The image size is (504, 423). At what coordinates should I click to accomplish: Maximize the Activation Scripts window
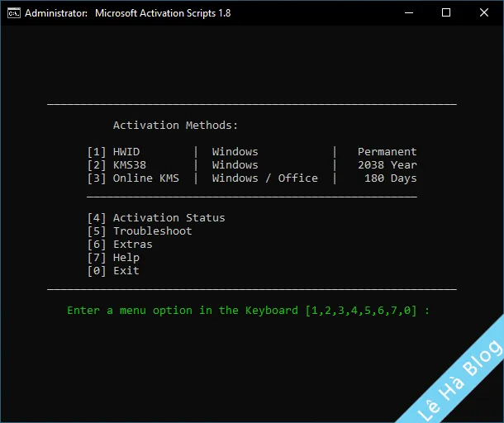click(446, 13)
